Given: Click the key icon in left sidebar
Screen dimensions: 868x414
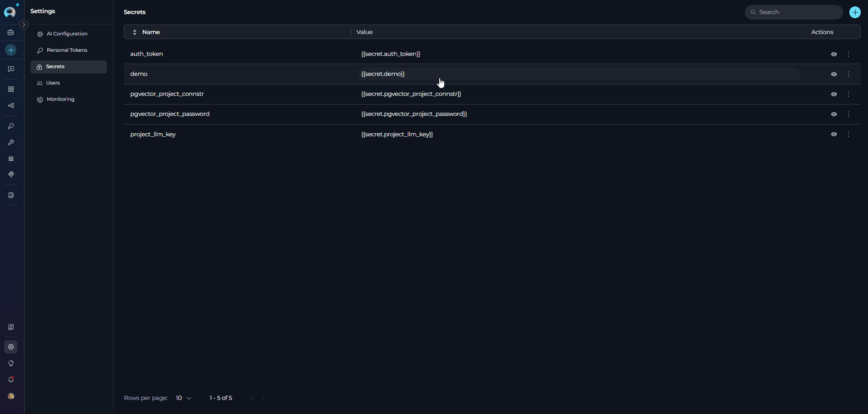Looking at the screenshot, I should click(11, 126).
